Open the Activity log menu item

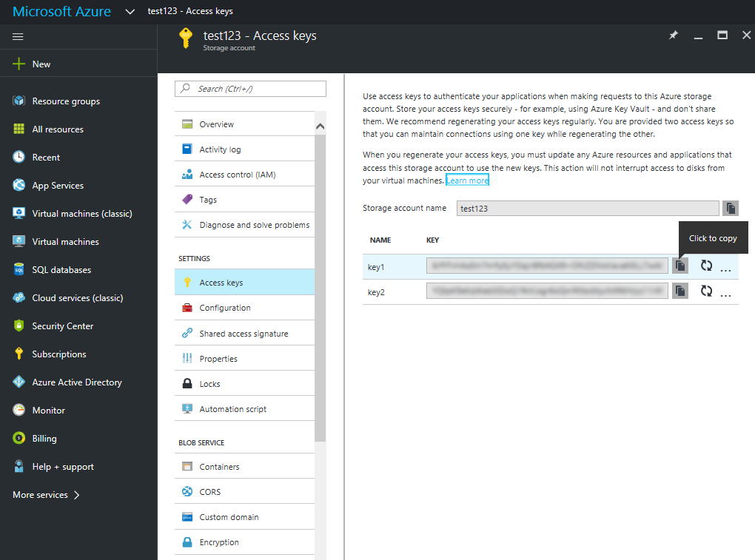[244, 149]
